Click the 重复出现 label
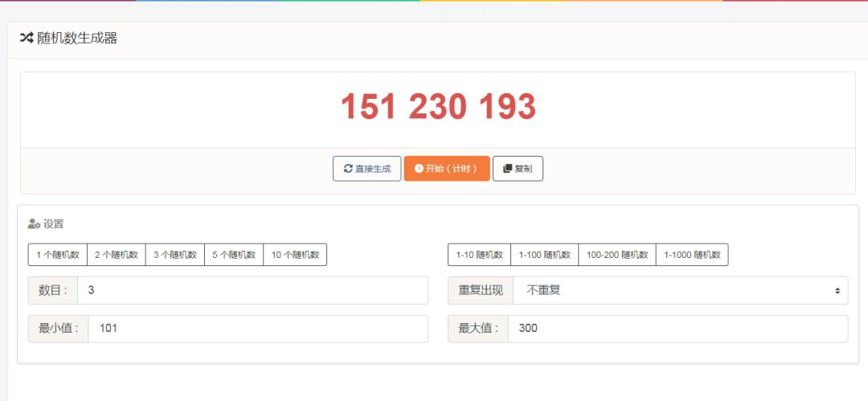The width and height of the screenshot is (868, 401). [481, 290]
